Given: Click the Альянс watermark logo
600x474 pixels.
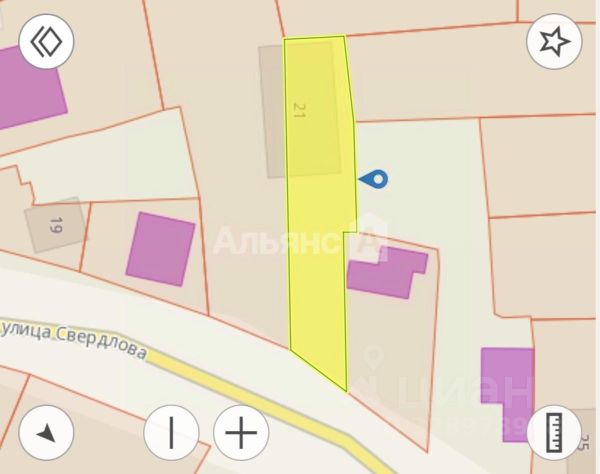Looking at the screenshot, I should (300, 239).
